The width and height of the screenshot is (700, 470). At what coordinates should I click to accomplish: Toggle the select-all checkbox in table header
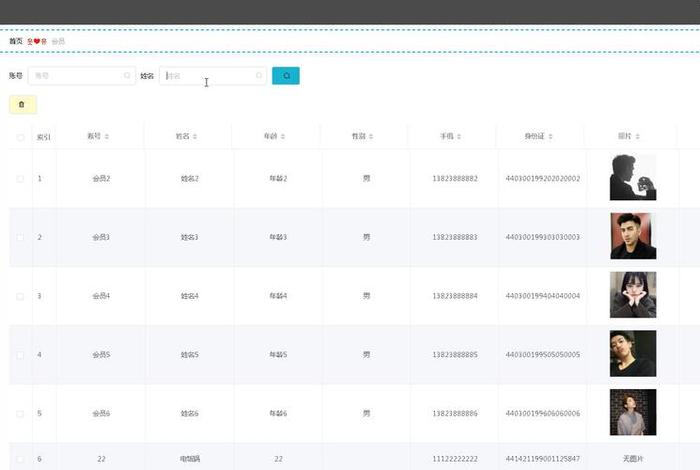point(20,137)
